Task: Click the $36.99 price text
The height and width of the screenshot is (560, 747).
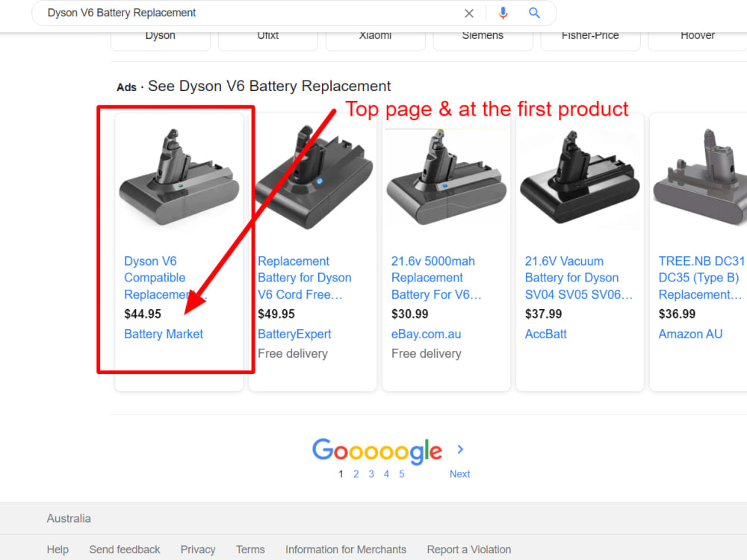Action: tap(677, 314)
